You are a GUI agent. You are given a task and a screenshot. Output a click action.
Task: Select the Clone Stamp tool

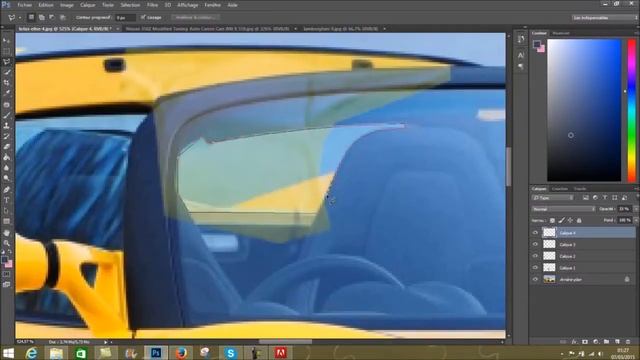pyautogui.click(x=7, y=126)
